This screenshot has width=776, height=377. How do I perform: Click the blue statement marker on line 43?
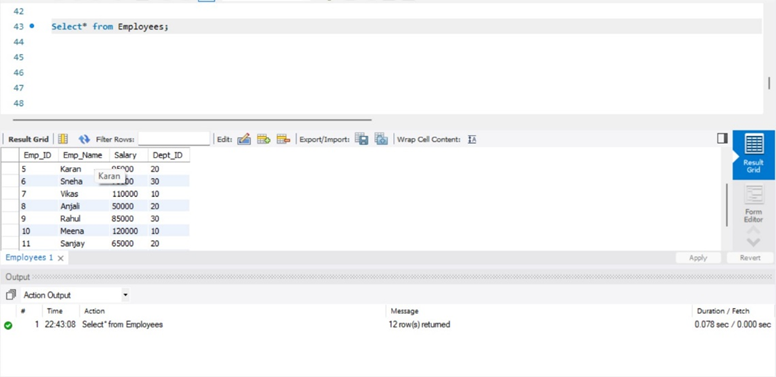32,26
